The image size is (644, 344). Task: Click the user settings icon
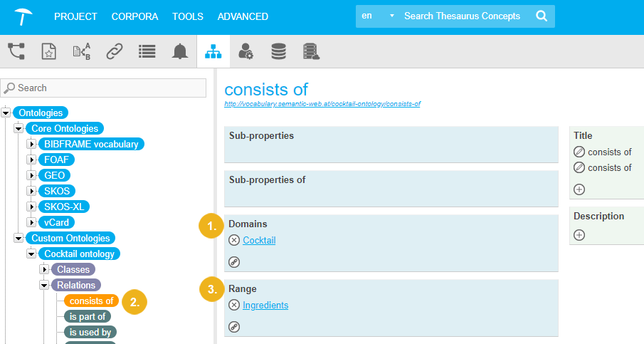[x=246, y=51]
